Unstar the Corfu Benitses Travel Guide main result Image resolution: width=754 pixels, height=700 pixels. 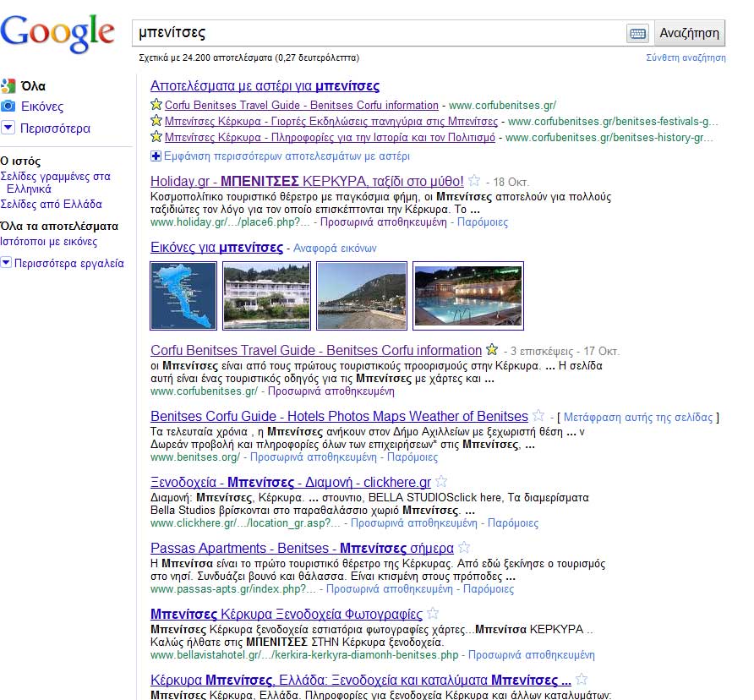492,349
